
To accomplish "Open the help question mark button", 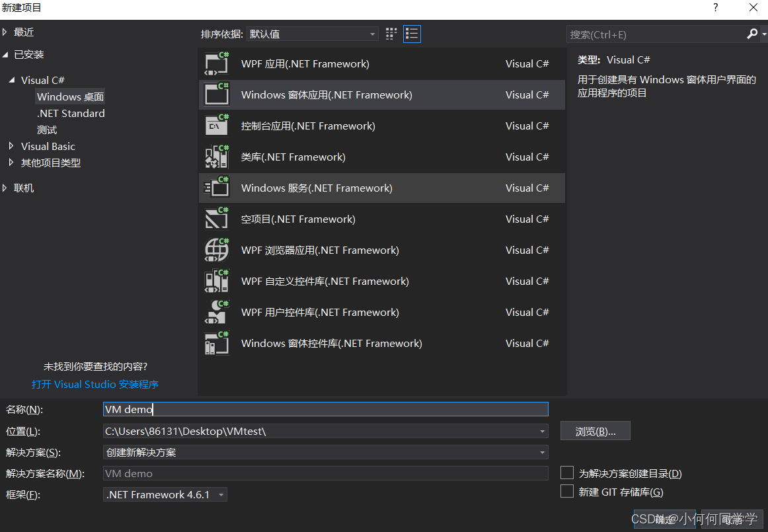I will [x=716, y=7].
